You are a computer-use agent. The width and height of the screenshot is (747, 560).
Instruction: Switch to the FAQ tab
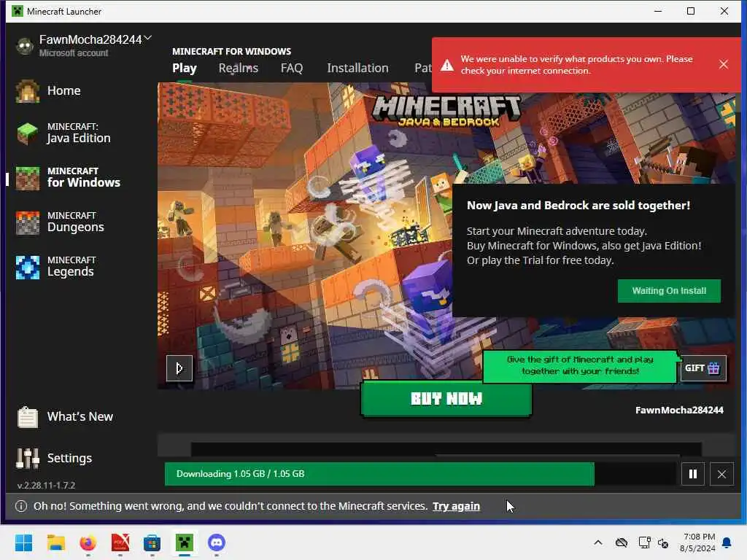pos(292,68)
